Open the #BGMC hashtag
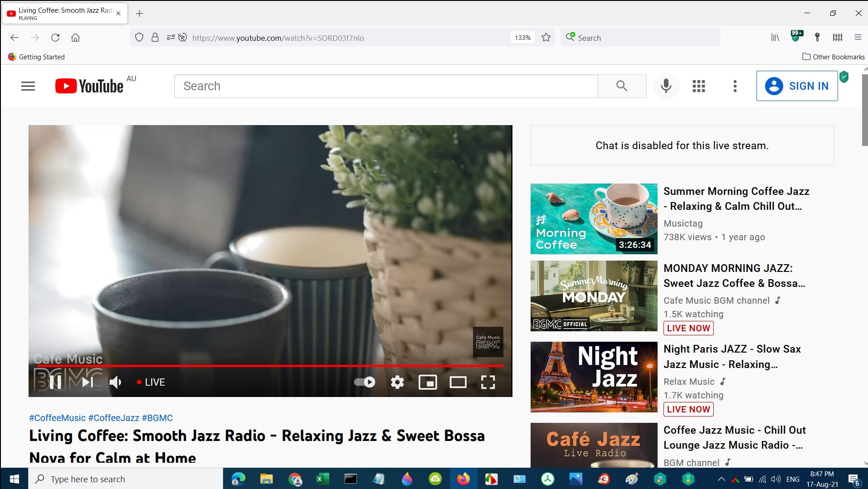 [157, 418]
